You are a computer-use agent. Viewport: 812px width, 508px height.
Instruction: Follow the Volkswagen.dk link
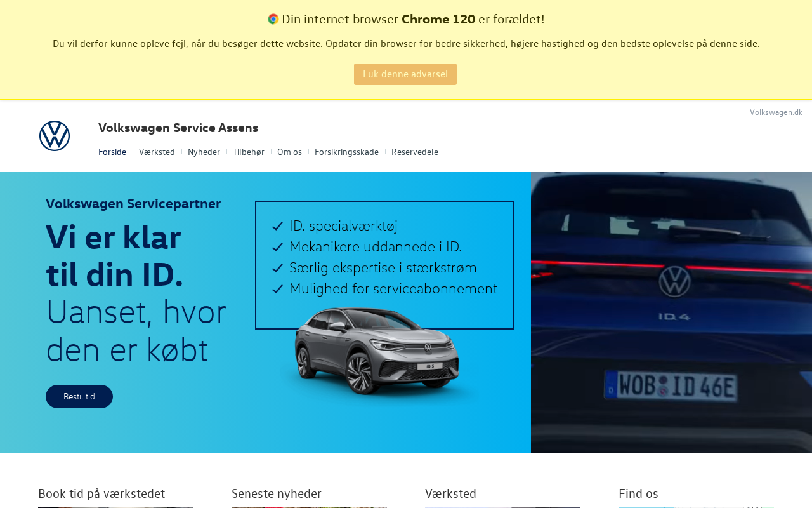click(x=776, y=112)
